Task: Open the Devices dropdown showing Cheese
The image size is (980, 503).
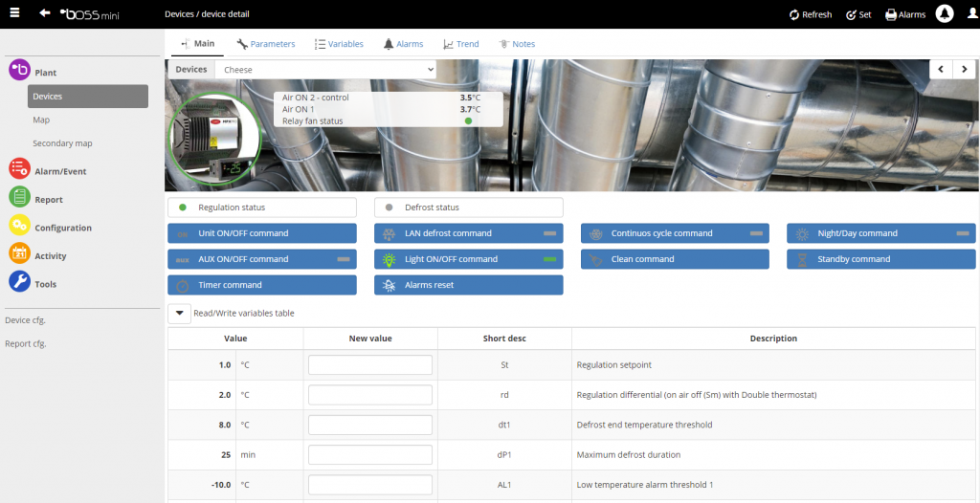Action: click(324, 70)
